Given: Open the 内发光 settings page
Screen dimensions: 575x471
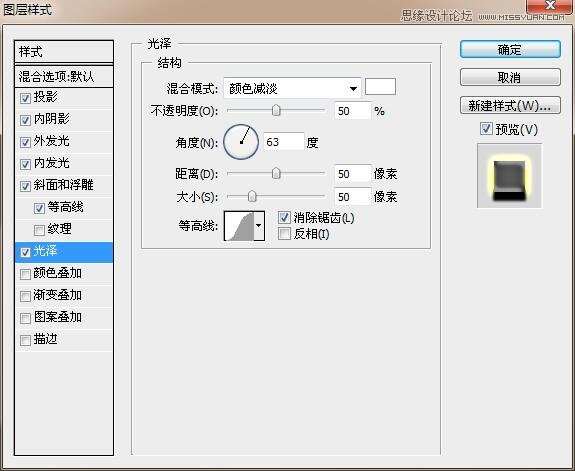Looking at the screenshot, I should point(51,163).
